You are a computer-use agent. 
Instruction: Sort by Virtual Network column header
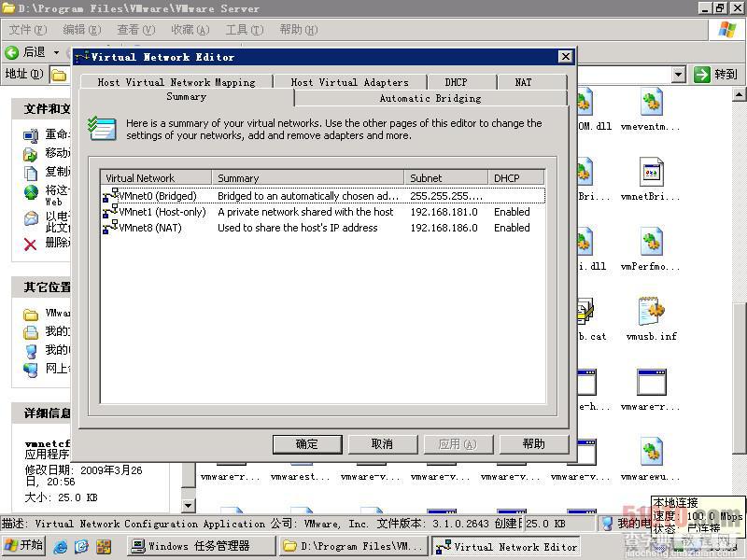click(156, 177)
